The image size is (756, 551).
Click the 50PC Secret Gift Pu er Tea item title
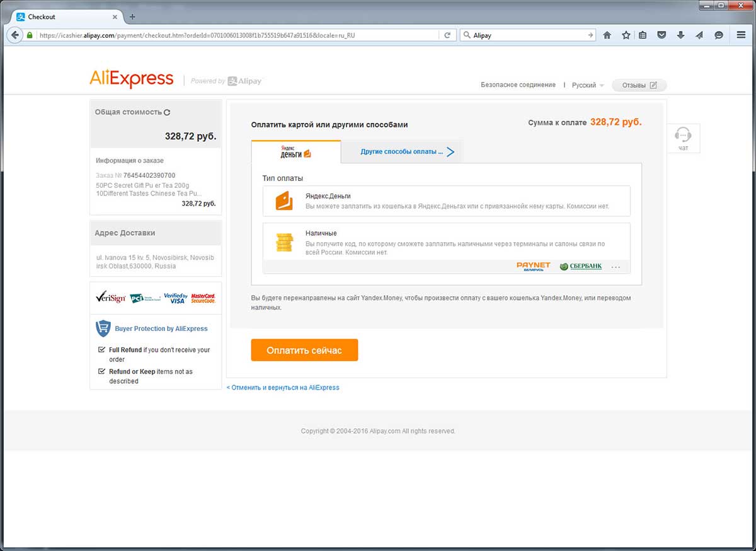pos(151,190)
